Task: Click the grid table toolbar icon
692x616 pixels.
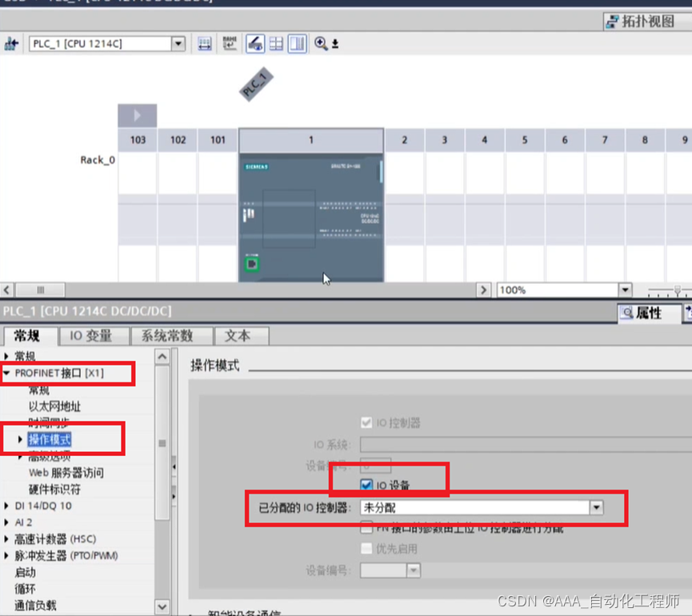Action: pos(276,44)
